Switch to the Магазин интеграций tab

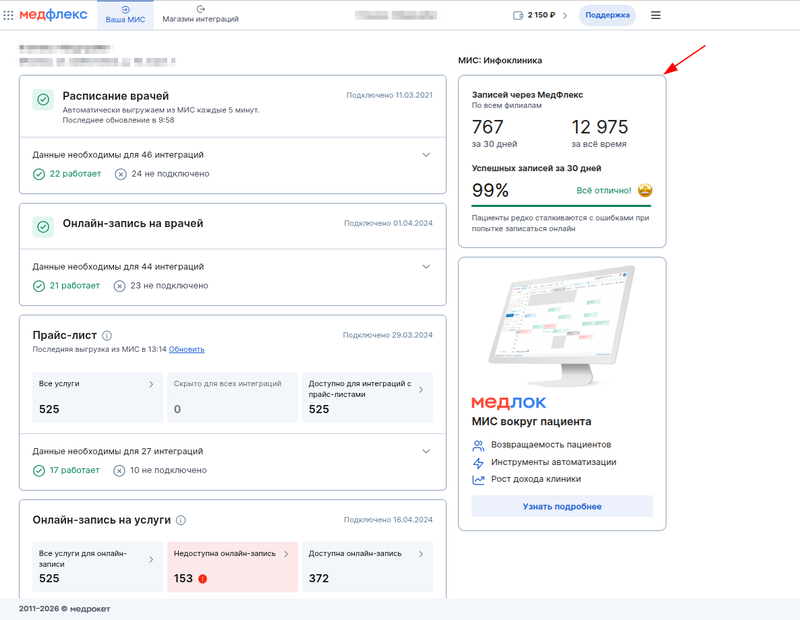(200, 16)
